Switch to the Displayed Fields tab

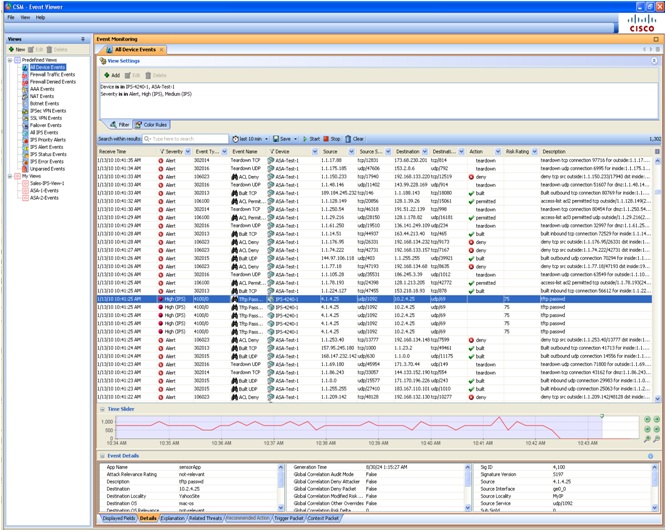point(119,518)
